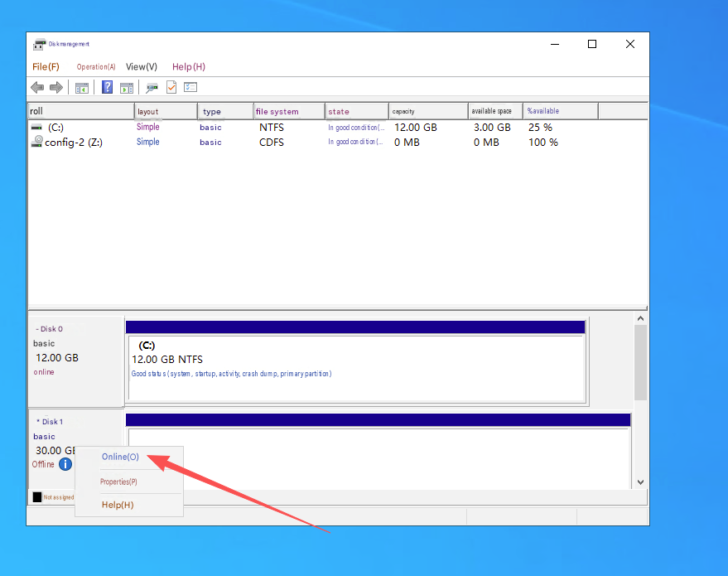Click the online status text of Disk 0
728x576 pixels.
pos(44,372)
